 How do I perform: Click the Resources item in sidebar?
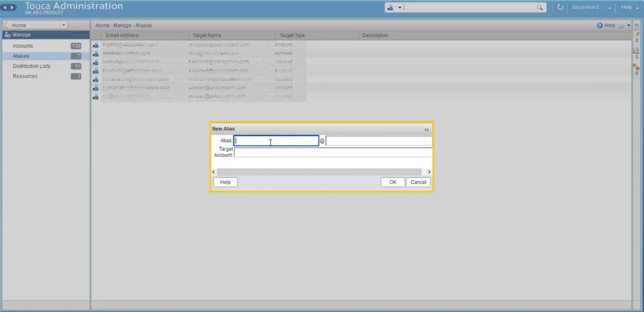(25, 76)
